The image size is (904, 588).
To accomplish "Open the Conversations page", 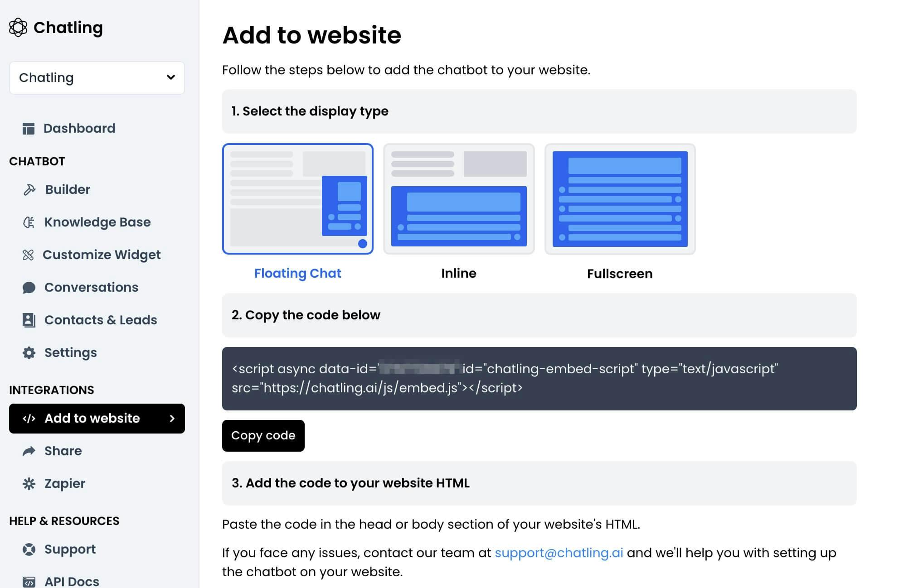I will (x=91, y=288).
